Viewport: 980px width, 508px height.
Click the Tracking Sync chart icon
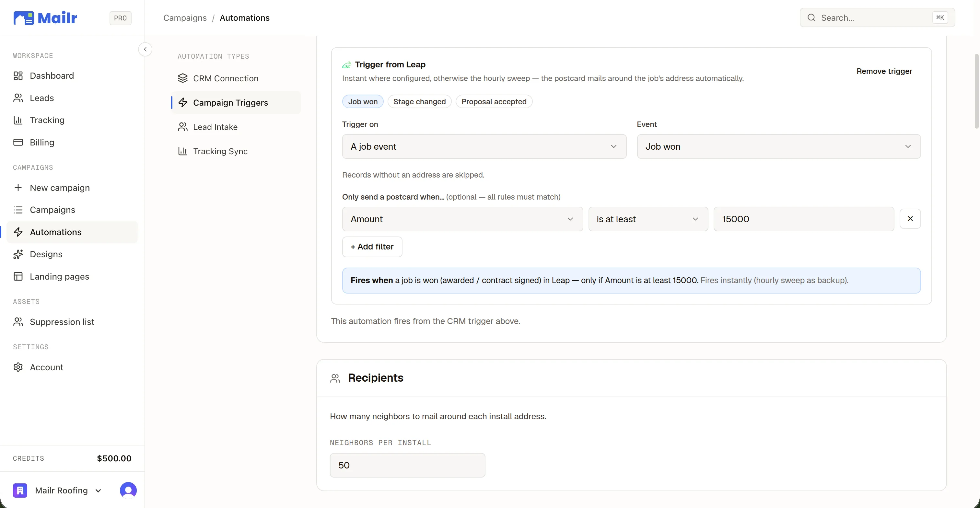[182, 151]
